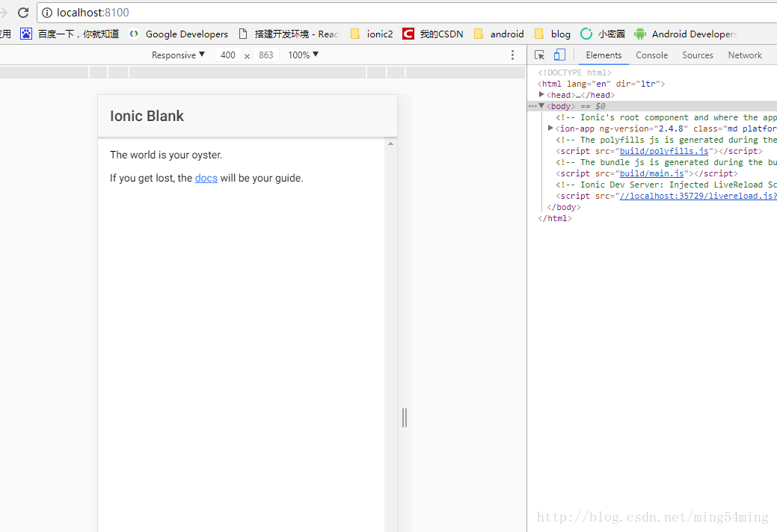Open the Baidu bookmark
Screen dimensions: 777x532
pos(70,34)
